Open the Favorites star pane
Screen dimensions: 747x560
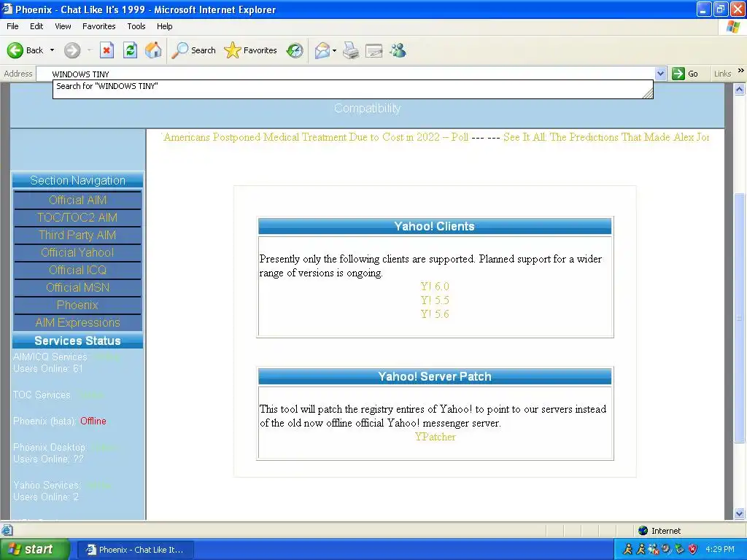250,50
